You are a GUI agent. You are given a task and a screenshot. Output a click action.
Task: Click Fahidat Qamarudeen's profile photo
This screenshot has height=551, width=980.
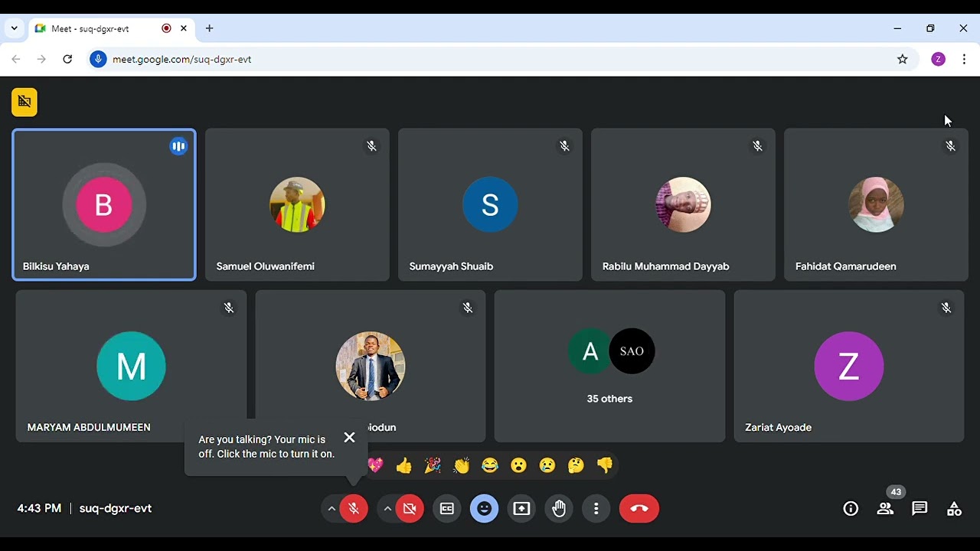(876, 204)
